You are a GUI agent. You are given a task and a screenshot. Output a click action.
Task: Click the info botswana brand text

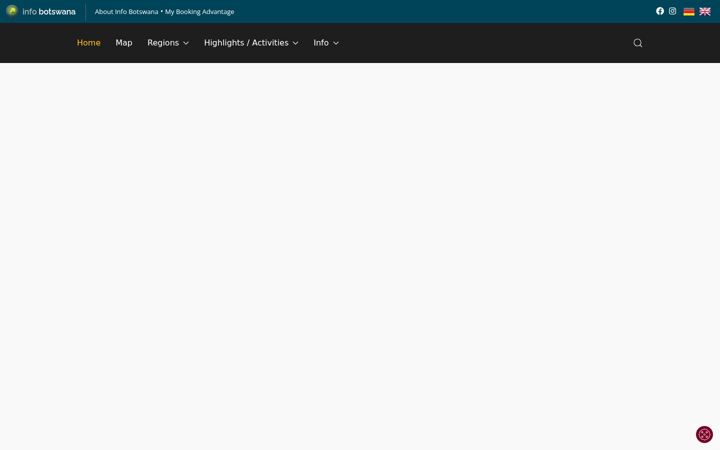click(x=49, y=11)
